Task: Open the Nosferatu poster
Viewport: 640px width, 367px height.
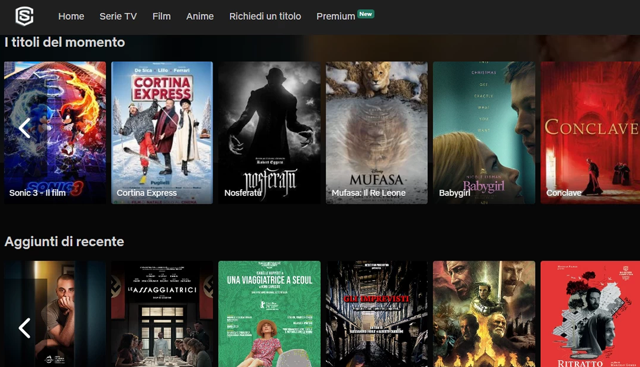Action: (269, 133)
